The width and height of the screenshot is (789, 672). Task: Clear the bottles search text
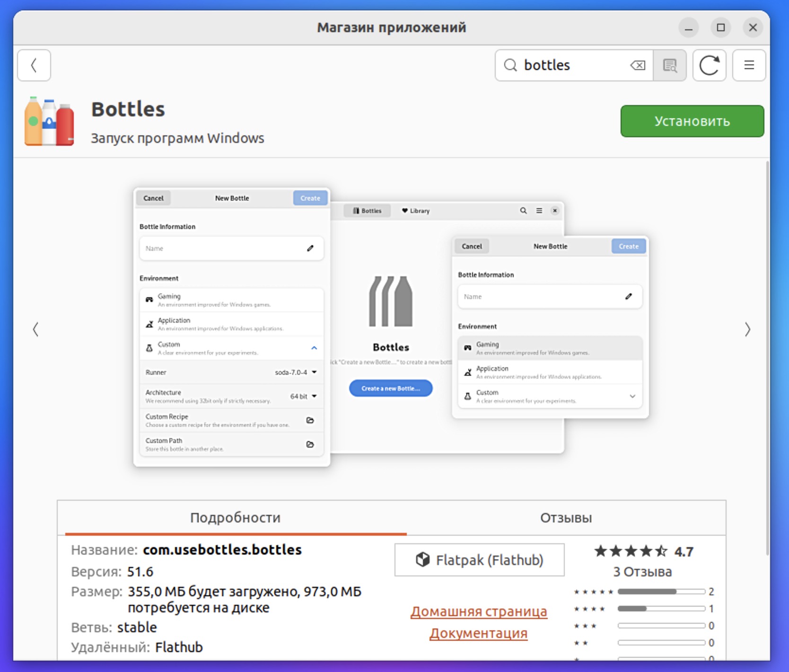click(638, 65)
